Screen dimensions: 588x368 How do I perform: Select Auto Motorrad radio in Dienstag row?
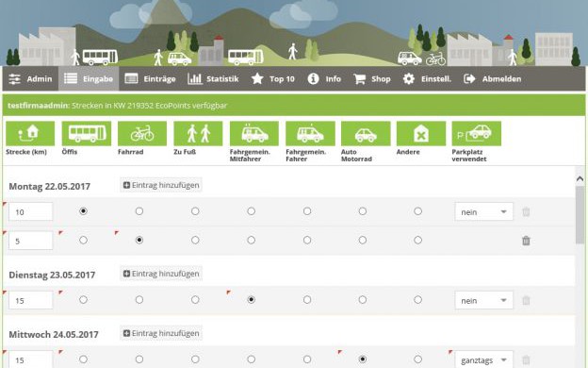(x=362, y=300)
